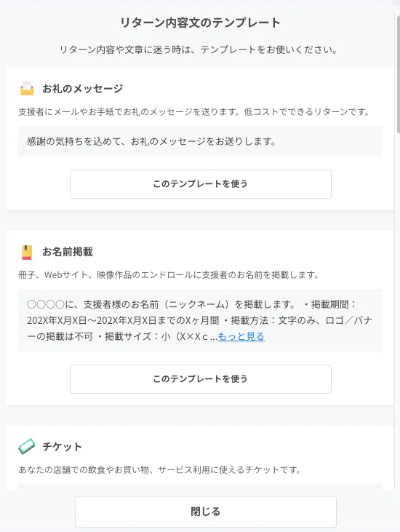Expand the template text with もっと見る
The image size is (400, 532).
coord(241,336)
